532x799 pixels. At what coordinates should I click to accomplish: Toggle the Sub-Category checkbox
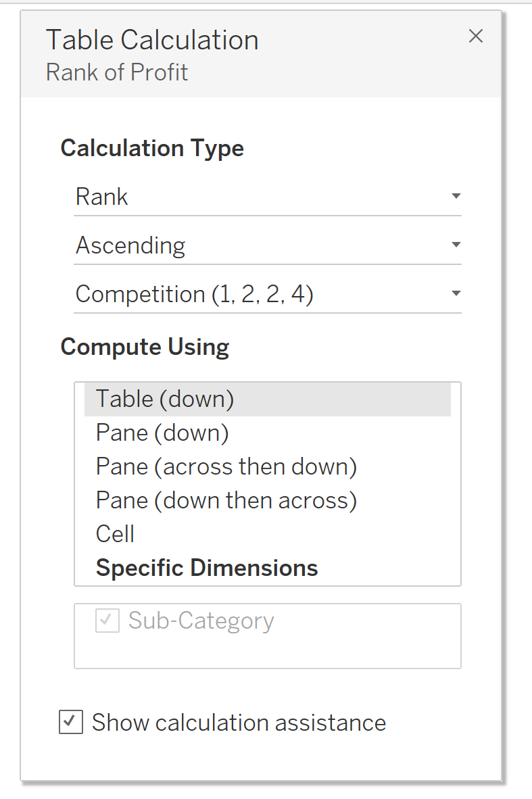pyautogui.click(x=107, y=621)
